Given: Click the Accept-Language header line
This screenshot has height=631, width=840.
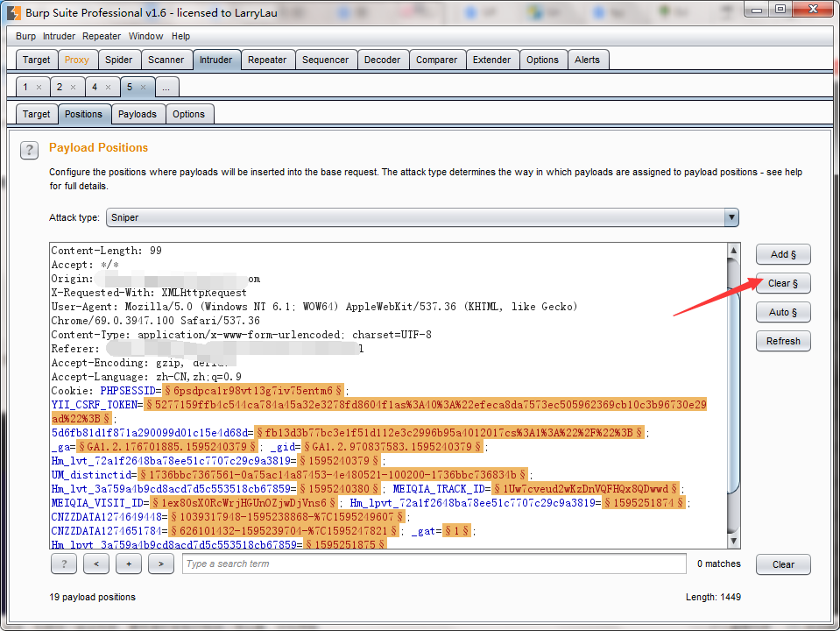Looking at the screenshot, I should 146,377.
